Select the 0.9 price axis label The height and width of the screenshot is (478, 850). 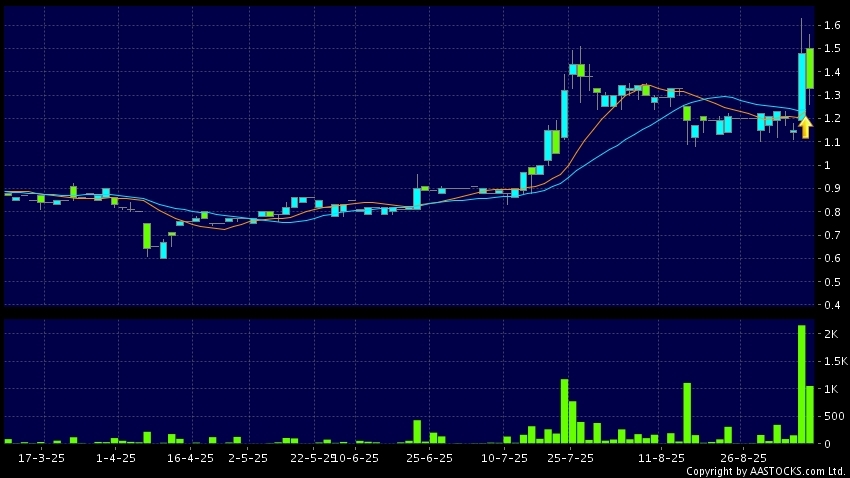click(832, 189)
